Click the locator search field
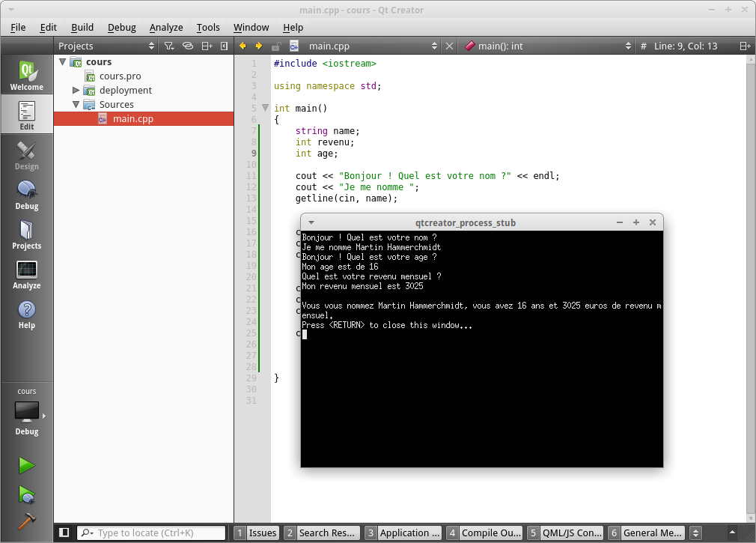This screenshot has height=543, width=756. (151, 533)
